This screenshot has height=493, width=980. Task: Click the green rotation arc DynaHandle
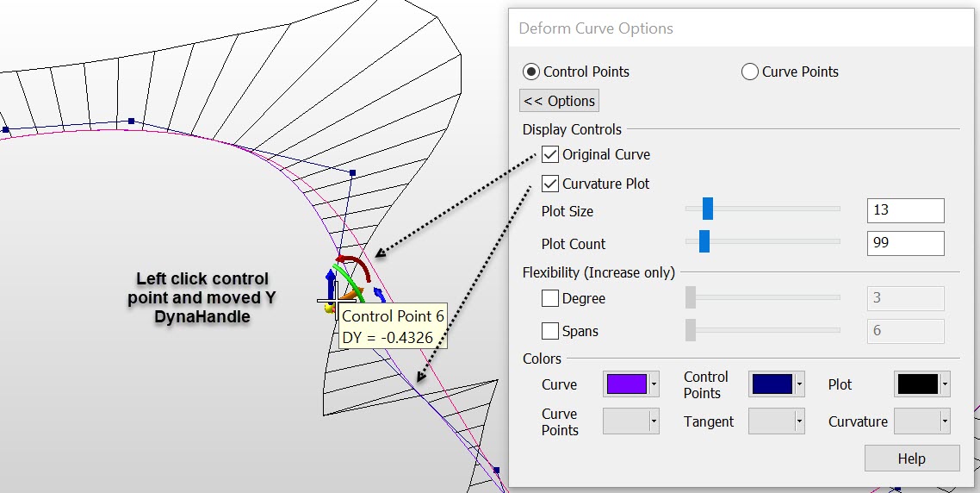tap(350, 283)
